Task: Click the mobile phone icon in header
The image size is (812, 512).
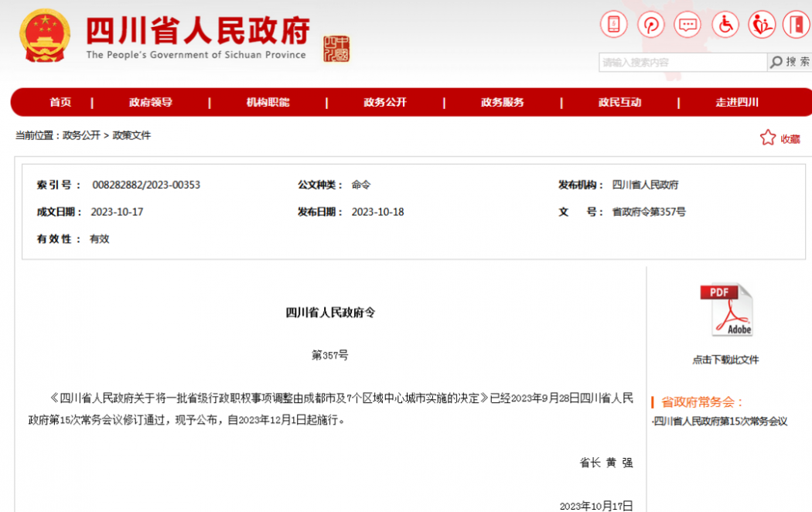Action: pos(614,25)
